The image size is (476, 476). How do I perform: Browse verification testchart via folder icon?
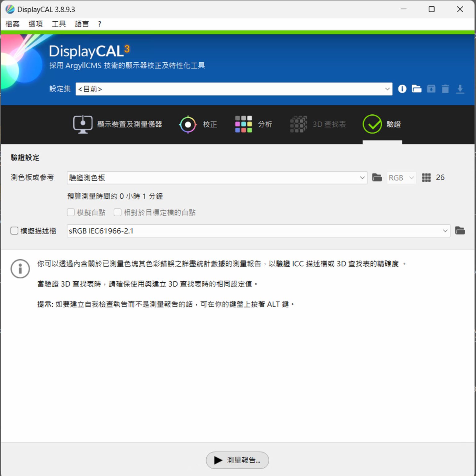click(377, 178)
